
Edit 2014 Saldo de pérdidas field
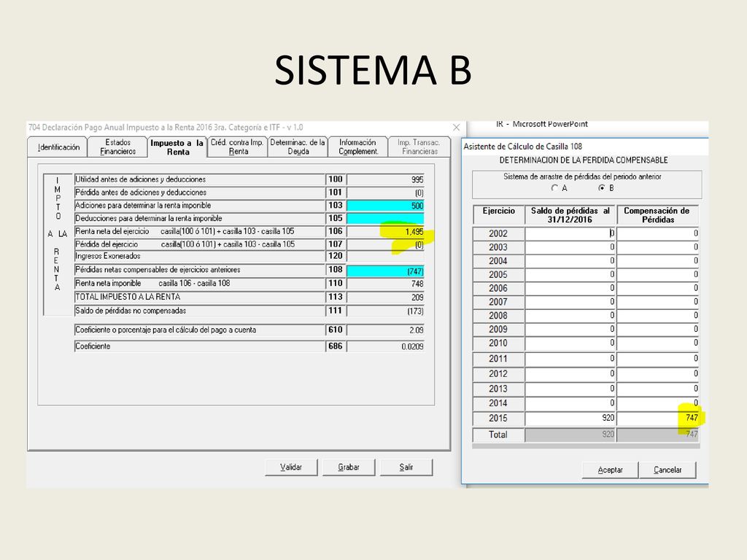point(570,403)
